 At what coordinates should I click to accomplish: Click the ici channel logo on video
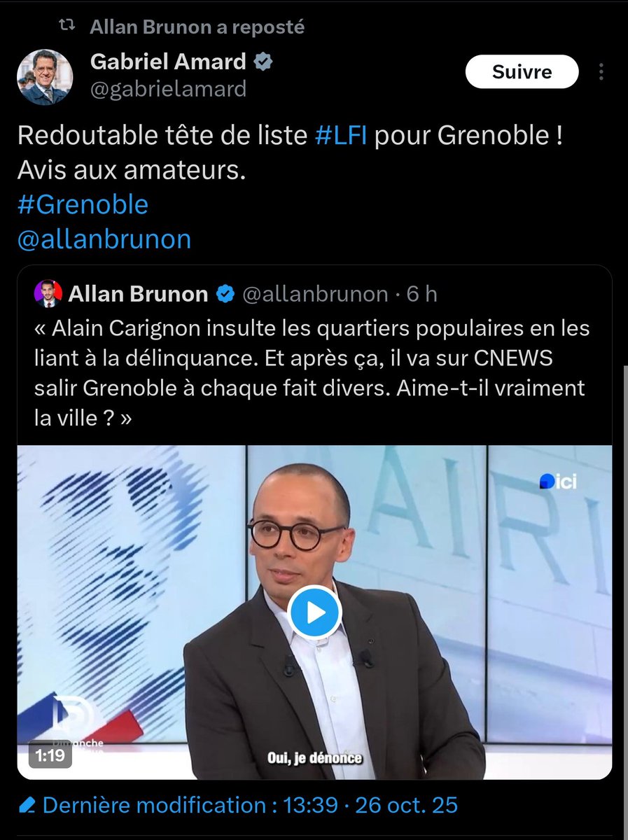pyautogui.click(x=557, y=481)
